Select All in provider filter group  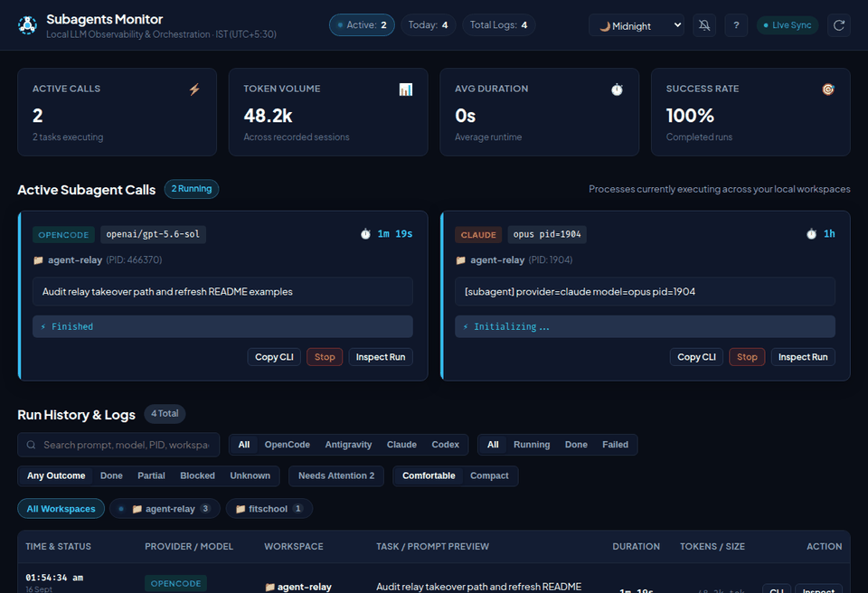pos(243,445)
